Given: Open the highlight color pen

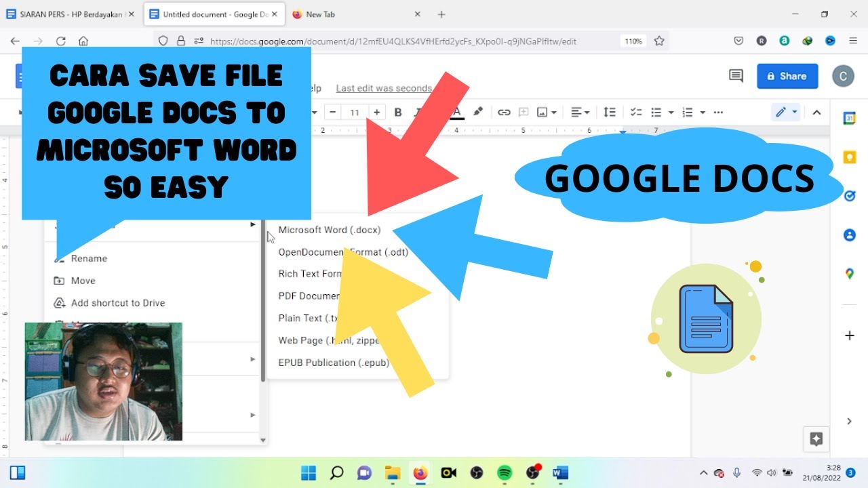Looking at the screenshot, I should click(x=478, y=112).
